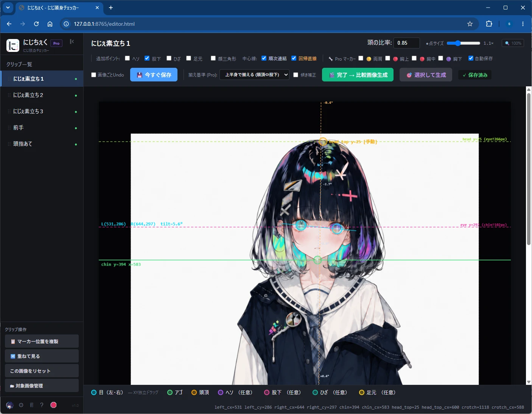Select the right eye marker on the character
Screen dimensions: 532x414
337,228
